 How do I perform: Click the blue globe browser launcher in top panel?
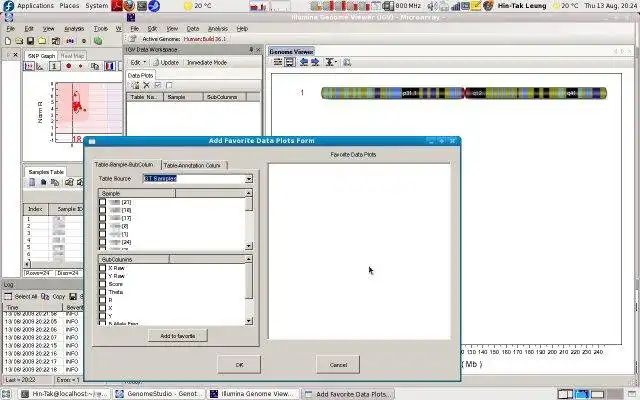pyautogui.click(x=154, y=6)
